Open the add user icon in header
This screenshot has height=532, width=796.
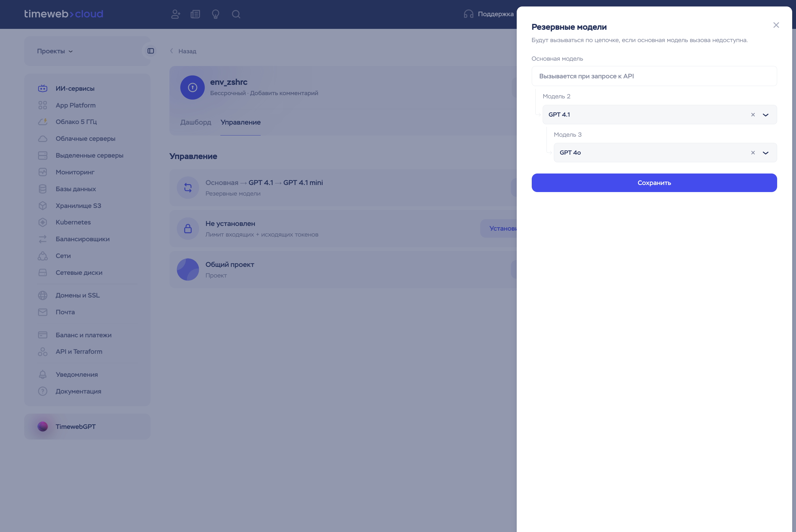[x=175, y=14]
